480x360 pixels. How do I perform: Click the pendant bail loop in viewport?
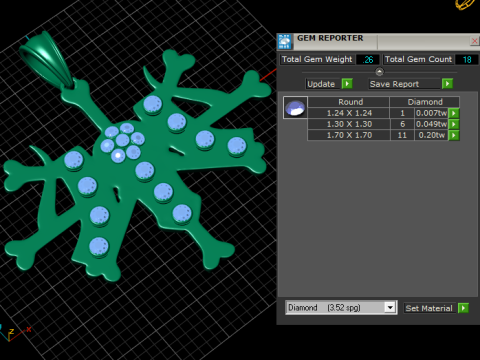pyautogui.click(x=46, y=60)
